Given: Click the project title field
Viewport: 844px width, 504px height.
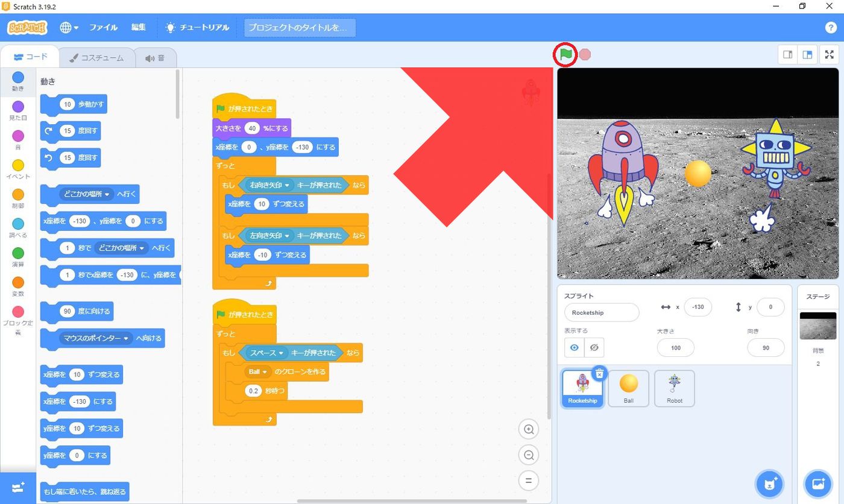Looking at the screenshot, I should pos(300,28).
